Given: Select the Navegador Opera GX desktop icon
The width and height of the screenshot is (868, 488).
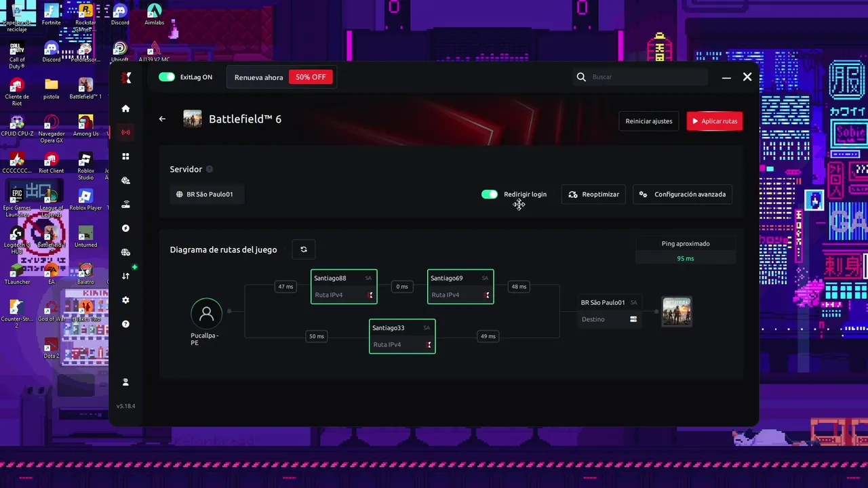Looking at the screenshot, I should 51,129.
